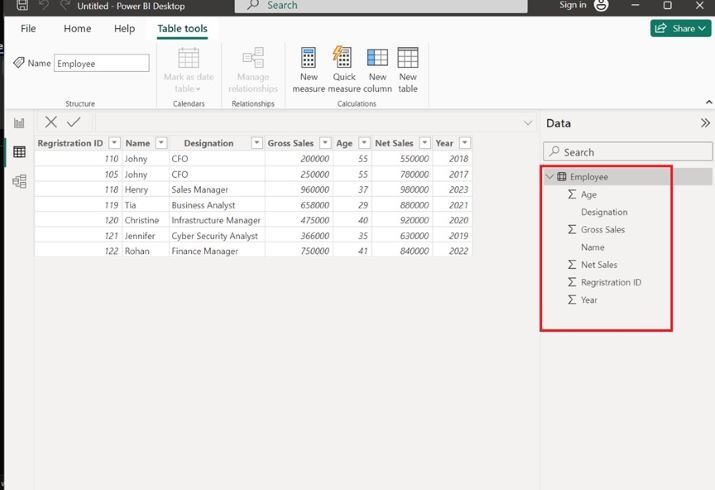This screenshot has width=715, height=490.
Task: Switch to the Home tab
Action: 77,28
